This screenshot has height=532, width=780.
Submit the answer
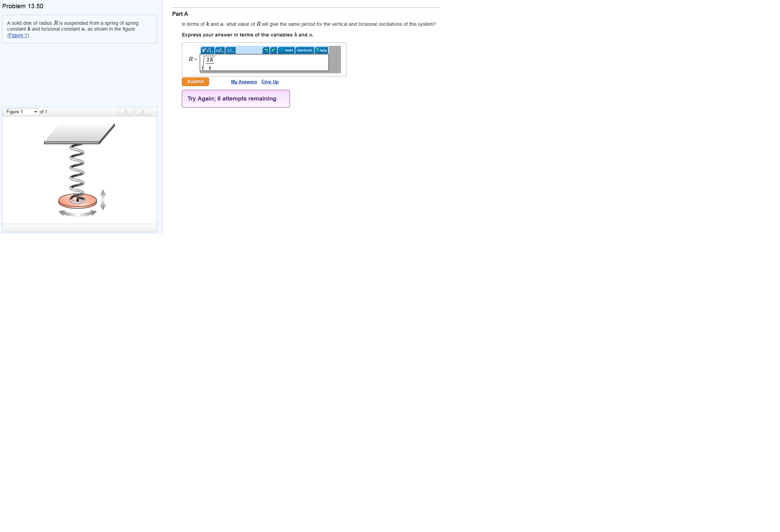pos(195,82)
